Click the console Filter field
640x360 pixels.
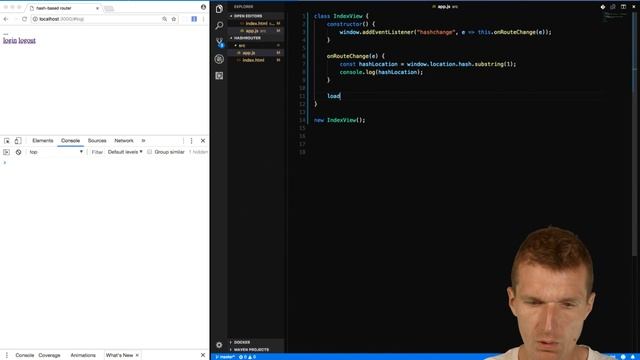(x=97, y=152)
